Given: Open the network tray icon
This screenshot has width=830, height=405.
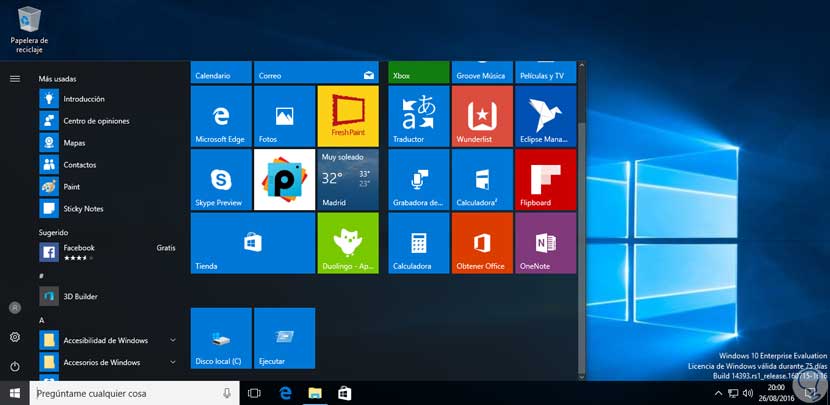Looking at the screenshot, I should point(733,393).
